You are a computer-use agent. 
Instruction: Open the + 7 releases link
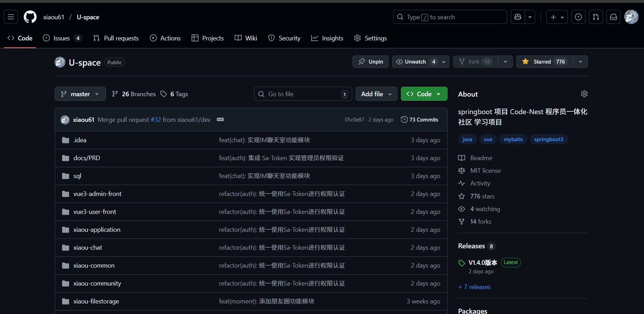(474, 287)
